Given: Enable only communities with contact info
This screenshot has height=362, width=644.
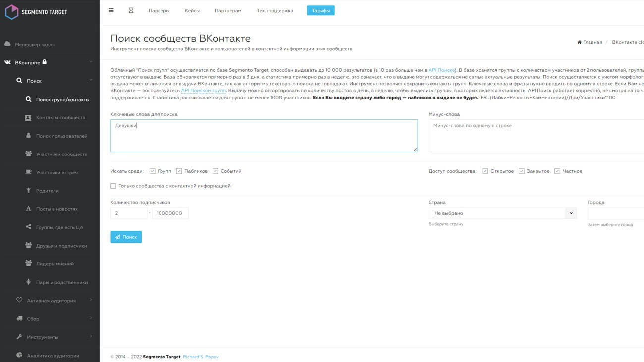Looking at the screenshot, I should coord(113,186).
